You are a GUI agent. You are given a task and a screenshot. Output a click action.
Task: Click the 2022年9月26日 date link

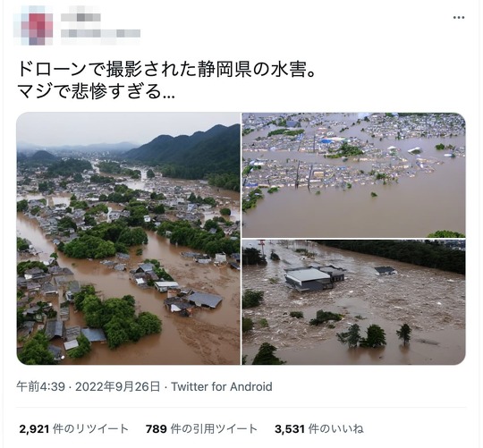pyautogui.click(x=118, y=386)
